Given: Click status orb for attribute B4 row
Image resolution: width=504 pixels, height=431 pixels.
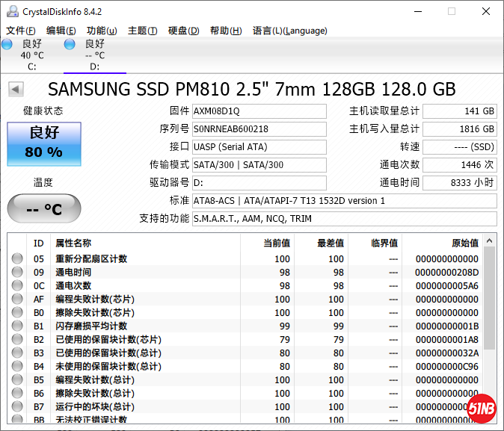Looking at the screenshot, I should click(17, 367).
